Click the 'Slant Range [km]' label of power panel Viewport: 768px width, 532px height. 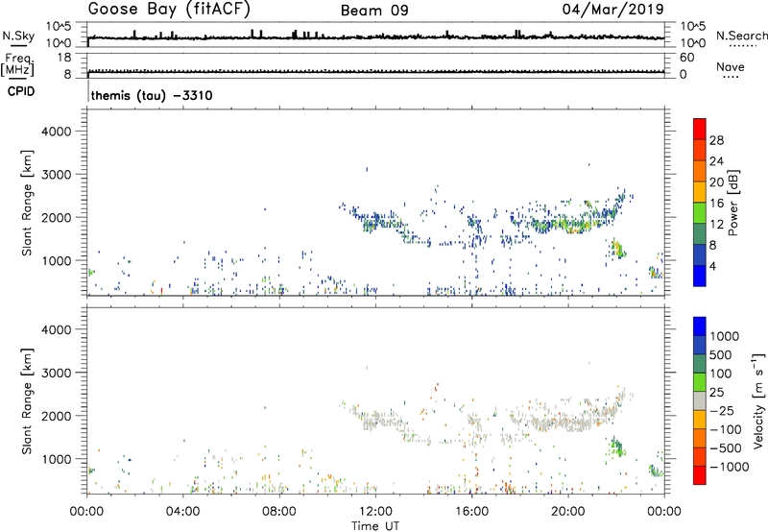pyautogui.click(x=27, y=204)
